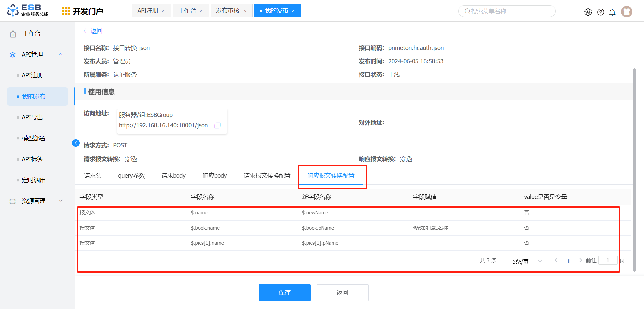Image resolution: width=644 pixels, height=309 pixels.
Task: Collapse the API管理 menu group
Action: [61, 54]
